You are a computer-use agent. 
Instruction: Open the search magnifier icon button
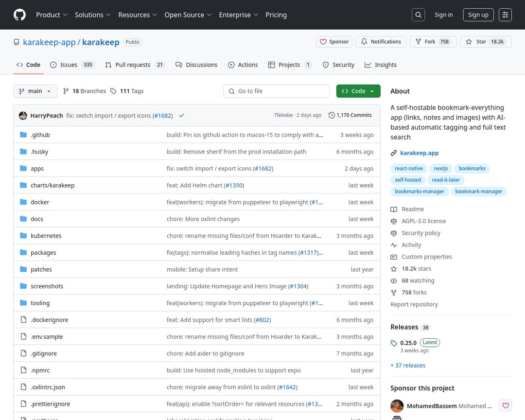click(x=418, y=15)
